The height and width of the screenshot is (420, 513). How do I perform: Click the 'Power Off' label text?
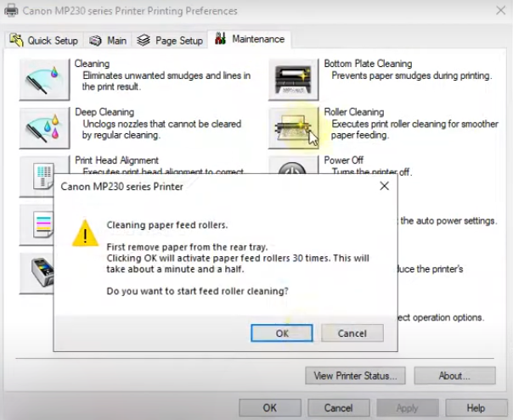pyautogui.click(x=343, y=160)
